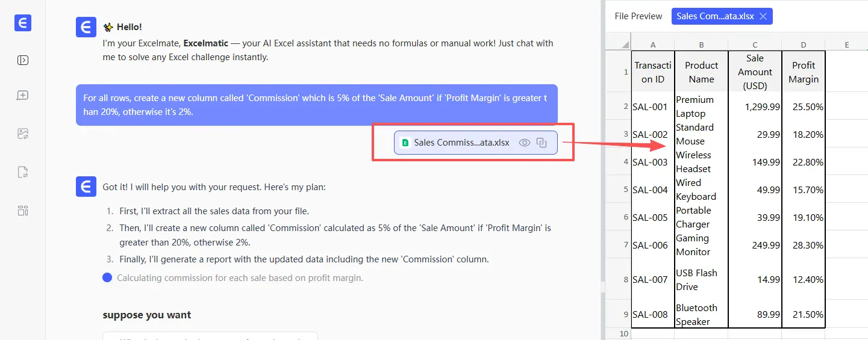
Task: Click the blue user prompt message bubble
Action: 316,105
